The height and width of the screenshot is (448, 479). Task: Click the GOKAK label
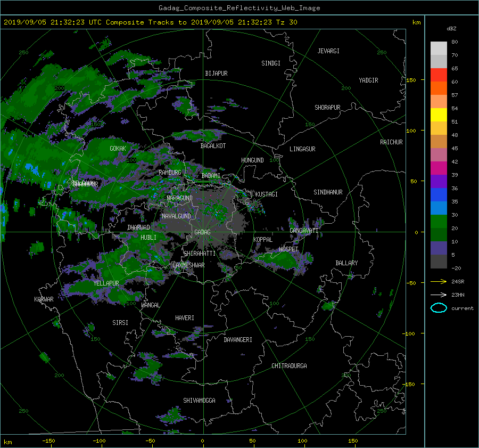click(118, 149)
